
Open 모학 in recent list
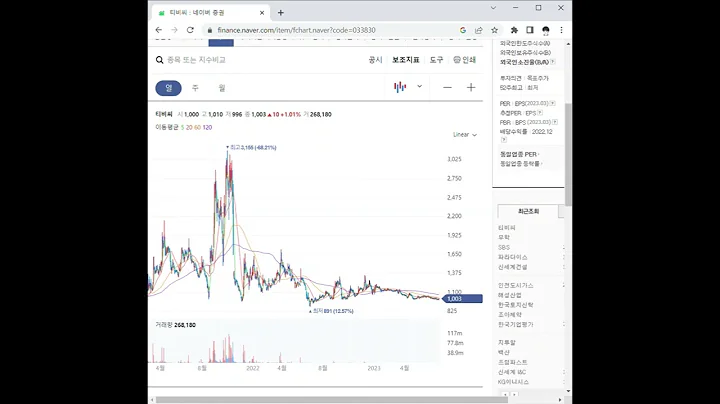[x=504, y=237]
